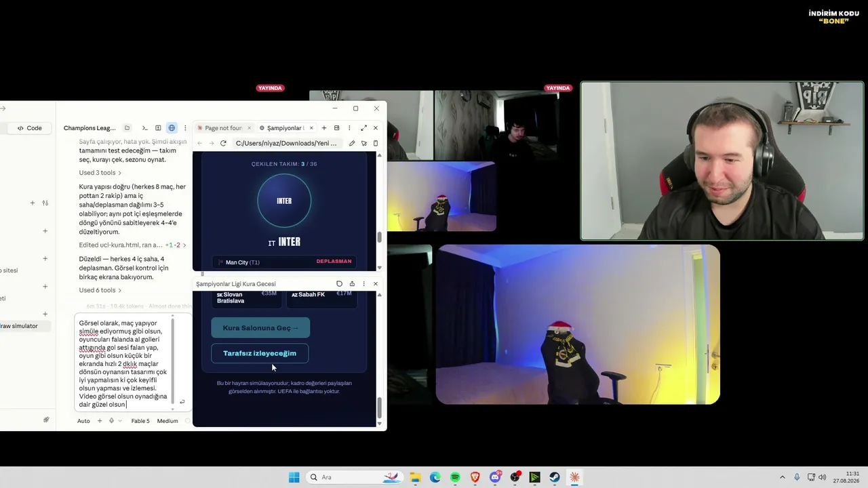868x488 pixels.
Task: Toggle the globe browser preview icon
Action: coord(172,128)
